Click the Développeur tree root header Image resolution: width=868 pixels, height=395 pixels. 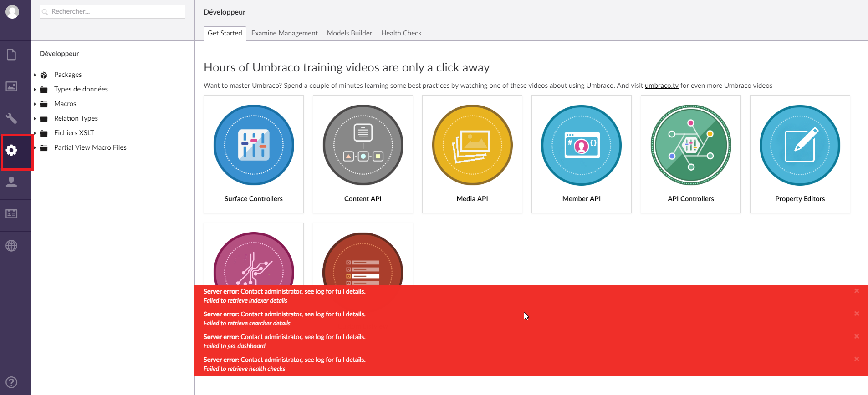(x=59, y=54)
